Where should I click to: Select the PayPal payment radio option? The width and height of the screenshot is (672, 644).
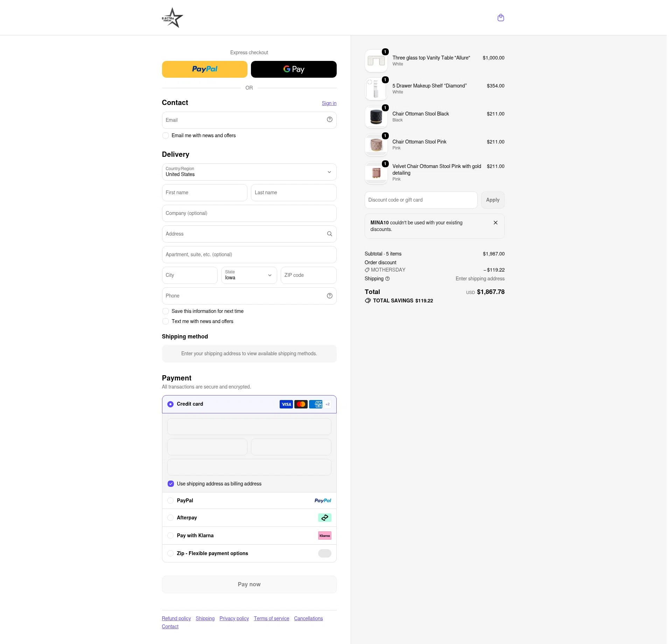[170, 500]
